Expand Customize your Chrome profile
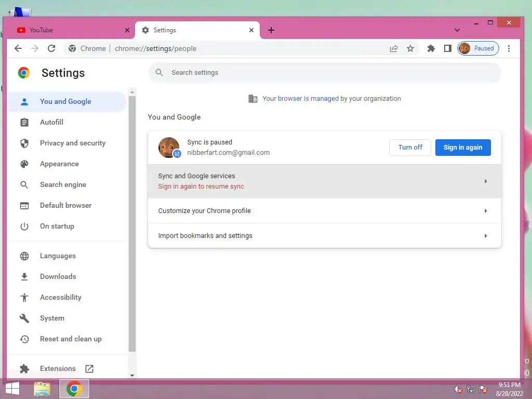 point(325,211)
